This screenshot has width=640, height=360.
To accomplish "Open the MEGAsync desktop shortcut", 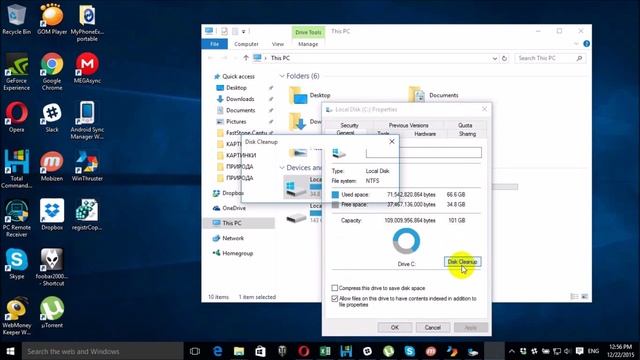I will 87,68.
